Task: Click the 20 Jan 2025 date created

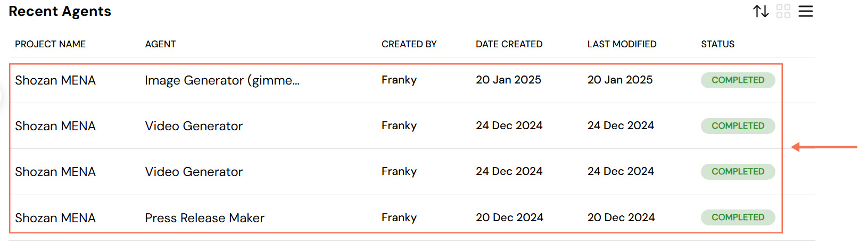Action: pos(508,80)
